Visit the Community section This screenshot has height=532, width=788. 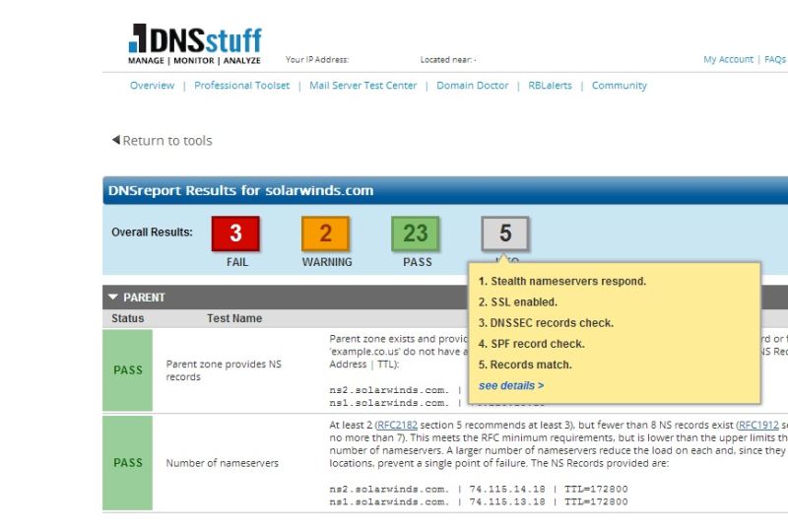[620, 86]
